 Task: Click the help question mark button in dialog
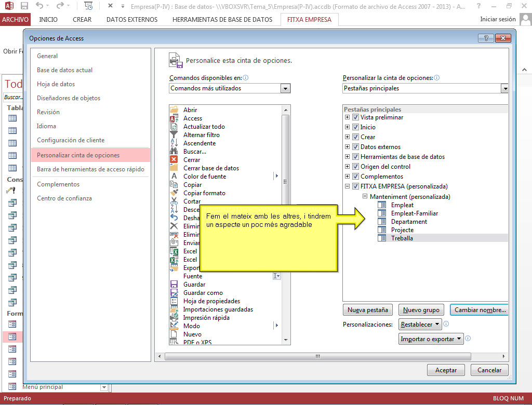486,38
